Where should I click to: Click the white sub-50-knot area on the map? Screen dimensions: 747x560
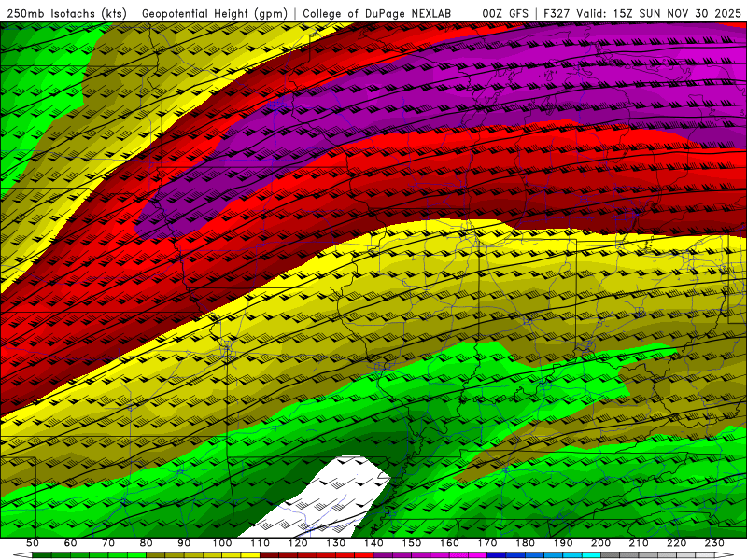324,497
